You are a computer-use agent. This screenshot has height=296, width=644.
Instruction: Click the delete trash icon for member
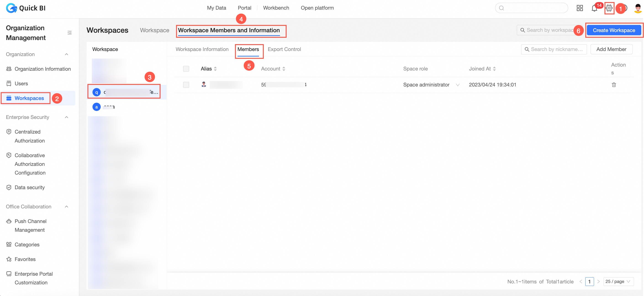click(x=613, y=85)
